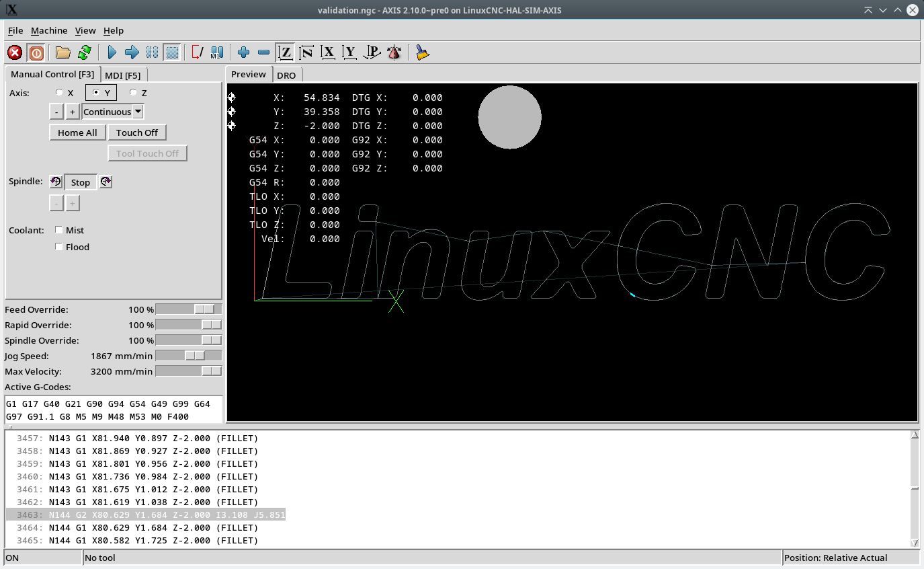This screenshot has height=569, width=924.
Task: Start spindle clockwise
Action: (106, 182)
